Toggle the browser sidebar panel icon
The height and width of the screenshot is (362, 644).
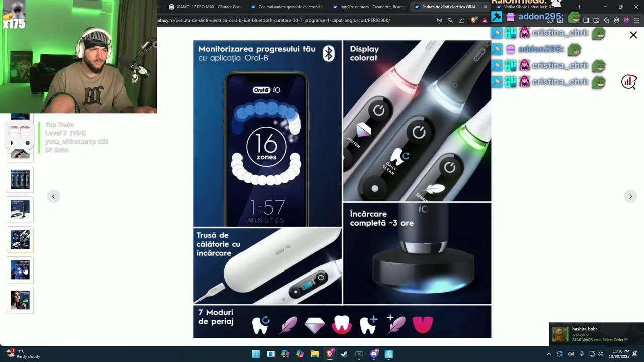point(586,20)
